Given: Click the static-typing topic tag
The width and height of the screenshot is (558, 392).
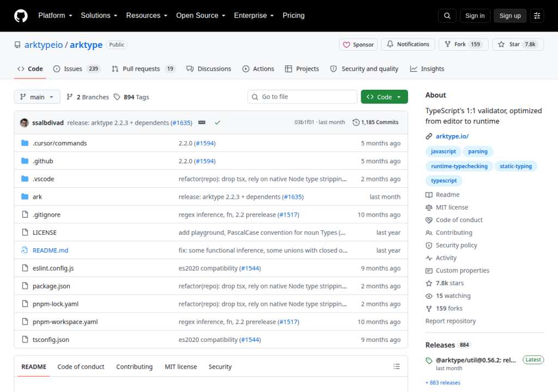Looking at the screenshot, I should 515,166.
